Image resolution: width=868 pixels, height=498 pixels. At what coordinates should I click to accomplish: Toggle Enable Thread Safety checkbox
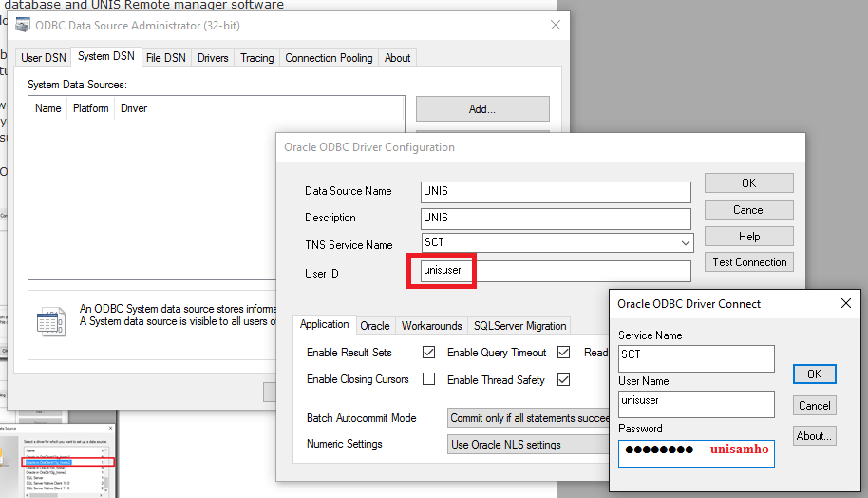point(563,380)
